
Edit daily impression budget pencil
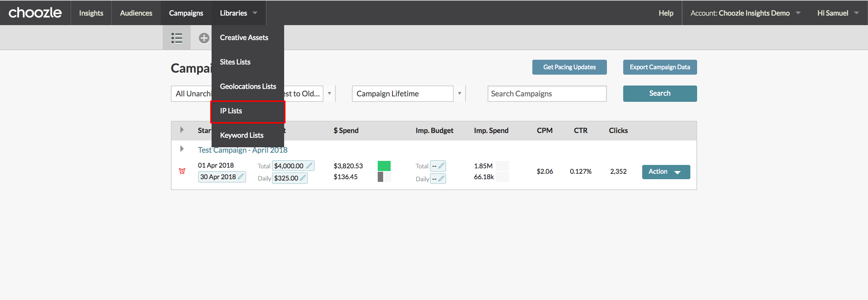[441, 179]
